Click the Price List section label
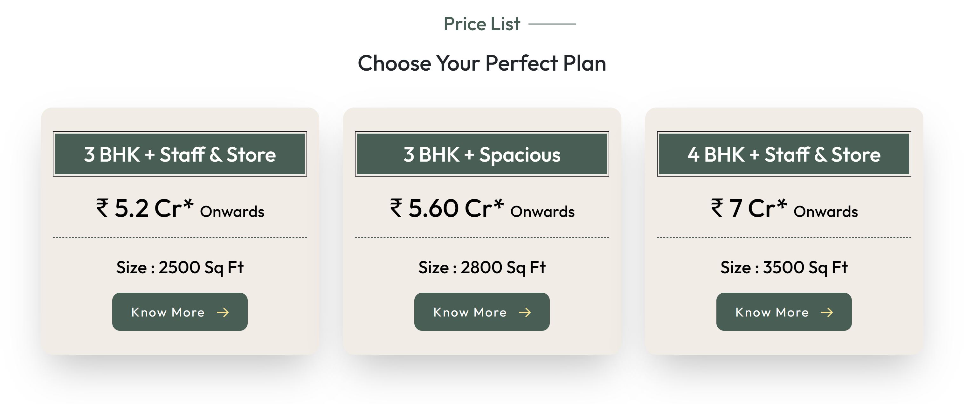Image resolution: width=980 pixels, height=404 pixels. pyautogui.click(x=482, y=24)
